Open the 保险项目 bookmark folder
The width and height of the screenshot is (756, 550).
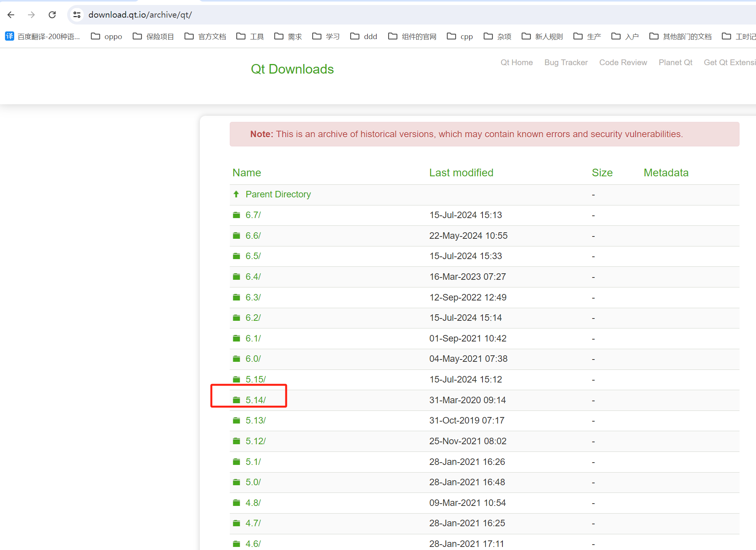click(153, 36)
